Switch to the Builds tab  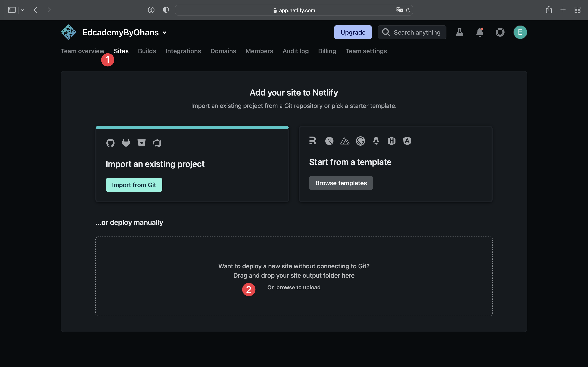[147, 51]
